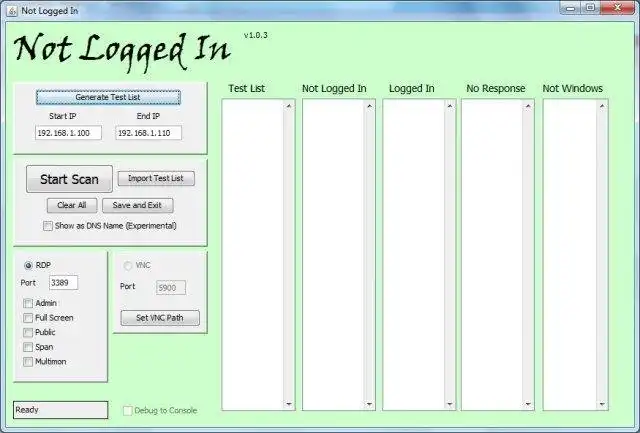Select the VNC radio button
This screenshot has height=433, width=640.
click(x=128, y=266)
